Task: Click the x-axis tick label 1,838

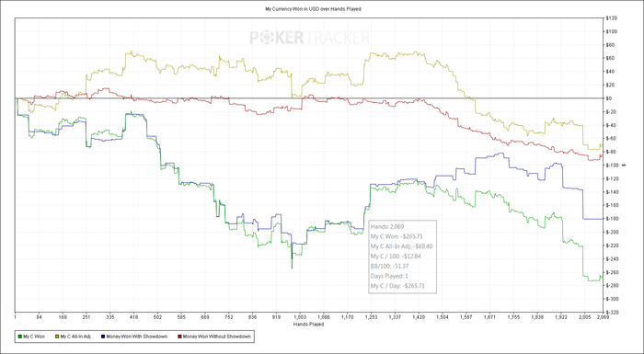Action: [537, 317]
